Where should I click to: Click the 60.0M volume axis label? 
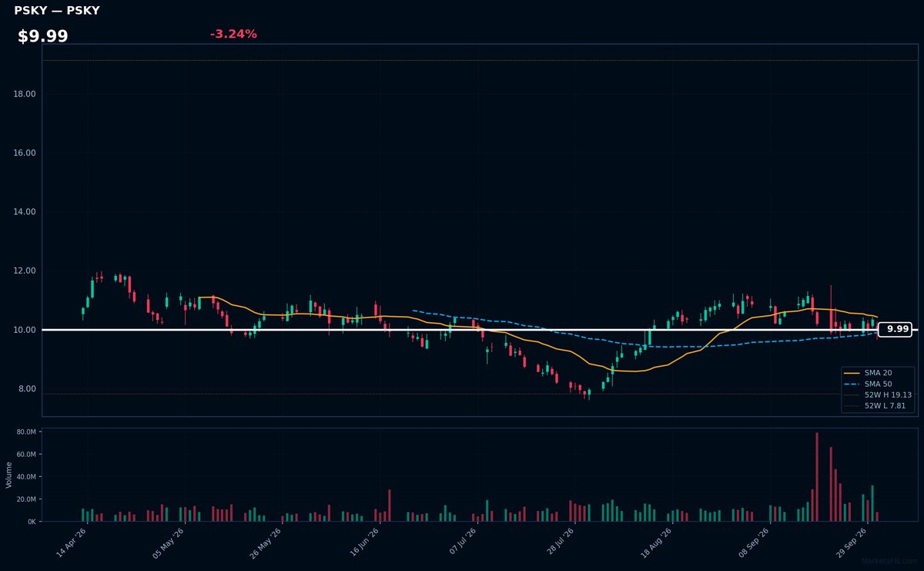click(26, 455)
